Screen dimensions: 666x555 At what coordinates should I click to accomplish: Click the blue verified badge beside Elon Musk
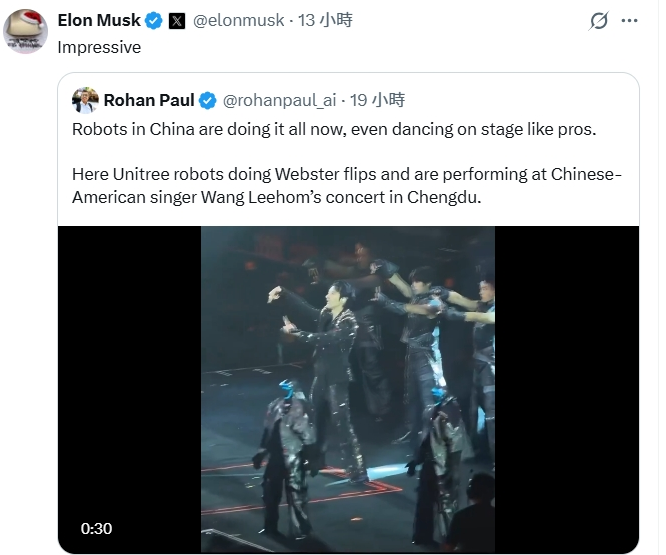[x=154, y=20]
